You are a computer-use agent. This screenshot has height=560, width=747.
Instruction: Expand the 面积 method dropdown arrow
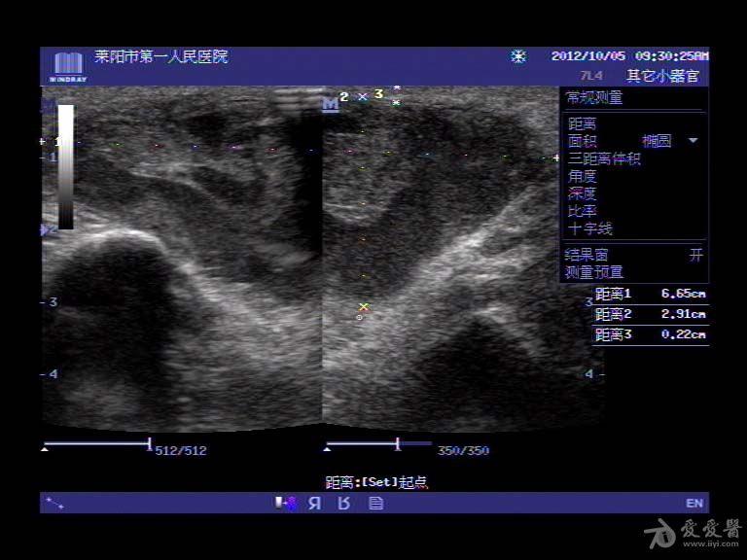694,141
